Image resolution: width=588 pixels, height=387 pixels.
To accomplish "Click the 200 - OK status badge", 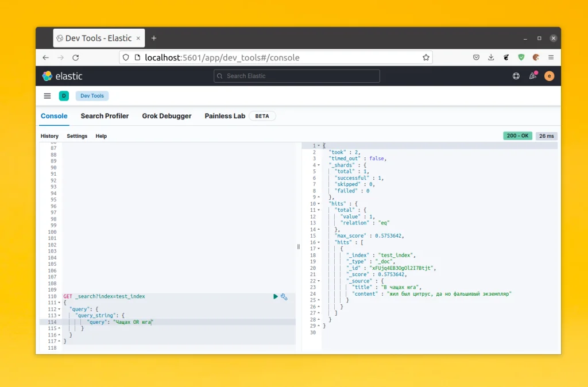I will [x=517, y=136].
